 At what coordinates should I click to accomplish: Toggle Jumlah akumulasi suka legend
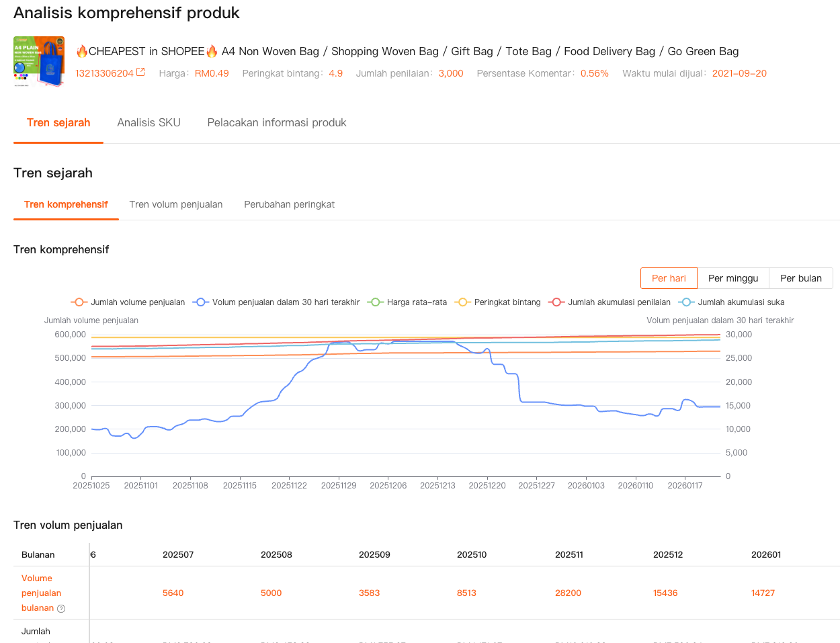tap(732, 302)
